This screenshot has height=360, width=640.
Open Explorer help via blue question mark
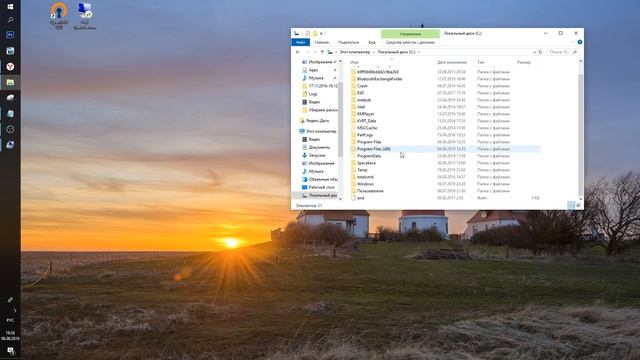[x=580, y=42]
